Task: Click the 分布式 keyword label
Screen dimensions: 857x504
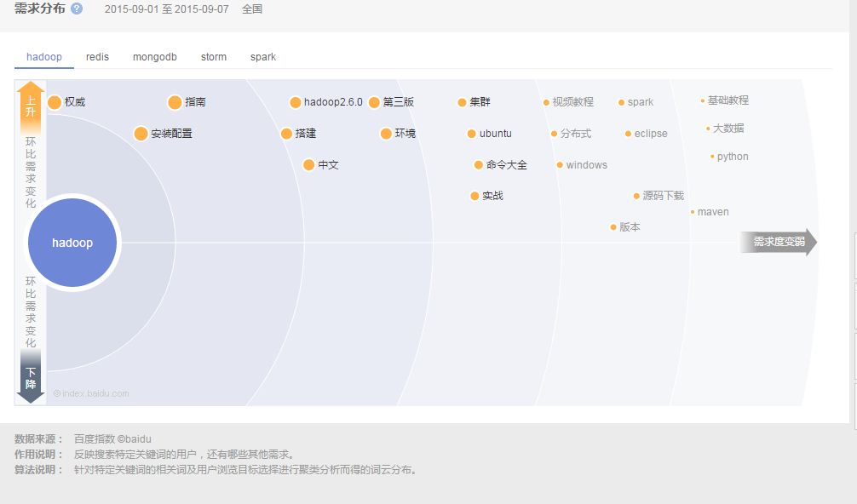Action: (x=576, y=134)
